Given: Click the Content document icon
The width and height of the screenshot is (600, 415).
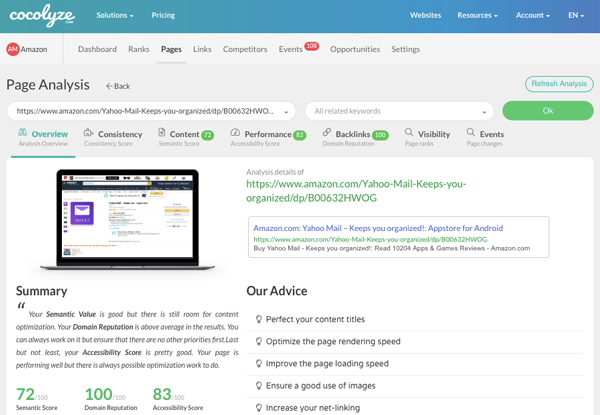Looking at the screenshot, I should pos(162,132).
